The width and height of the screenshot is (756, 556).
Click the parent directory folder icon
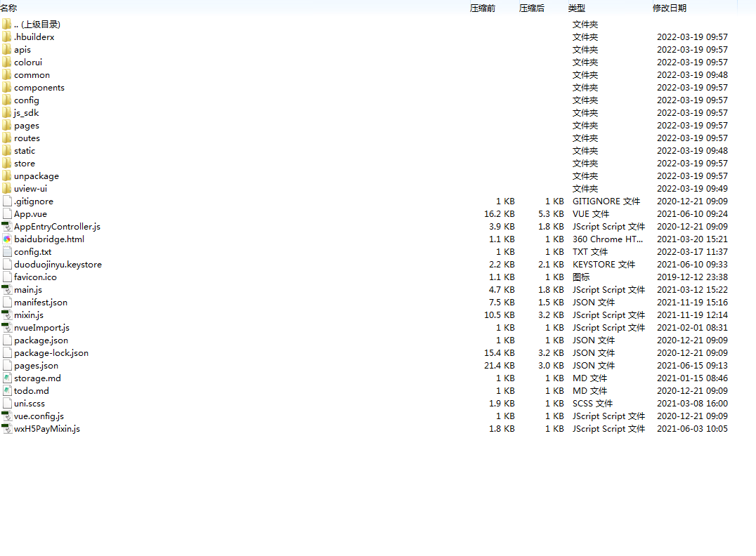(x=7, y=24)
